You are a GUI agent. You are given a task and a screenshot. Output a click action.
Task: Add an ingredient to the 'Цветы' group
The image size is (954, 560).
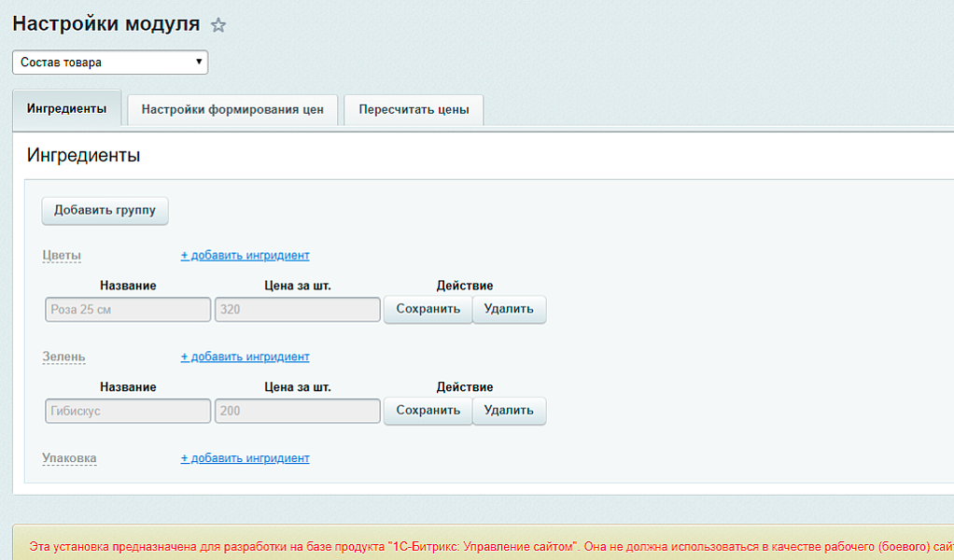click(245, 254)
